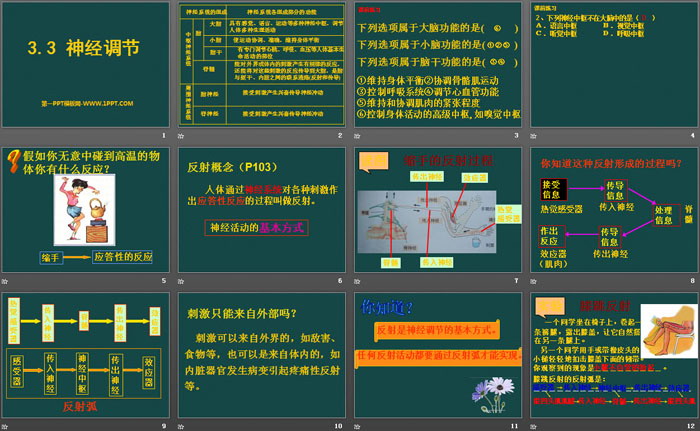This screenshot has height=431, width=700.
Task: Play animation star under slide 10
Action: click(x=181, y=427)
